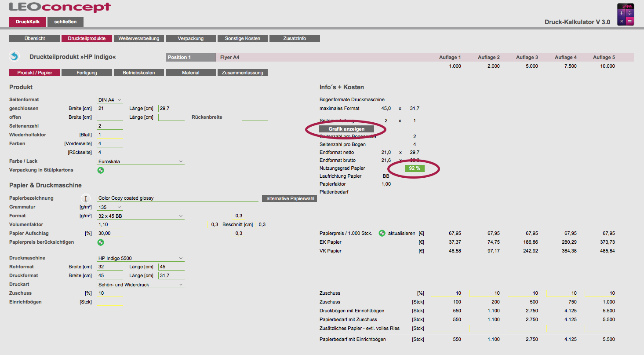Switch to the Weiterverarbeitung tab

[139, 38]
